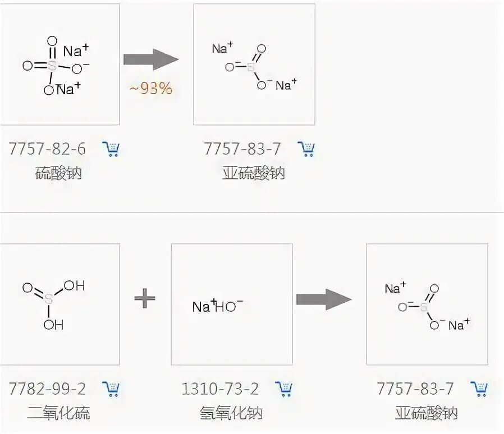Click cart icon beside 7782-99-2
The width and height of the screenshot is (504, 434).
click(x=111, y=389)
